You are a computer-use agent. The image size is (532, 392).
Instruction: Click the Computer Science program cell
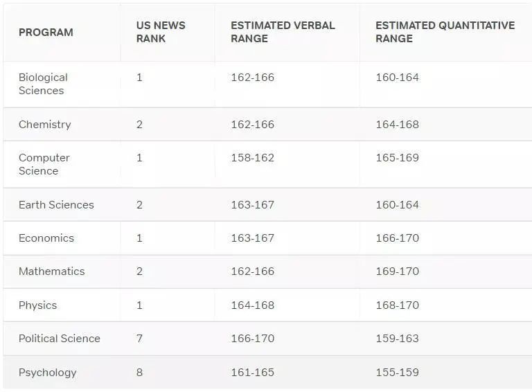point(44,164)
